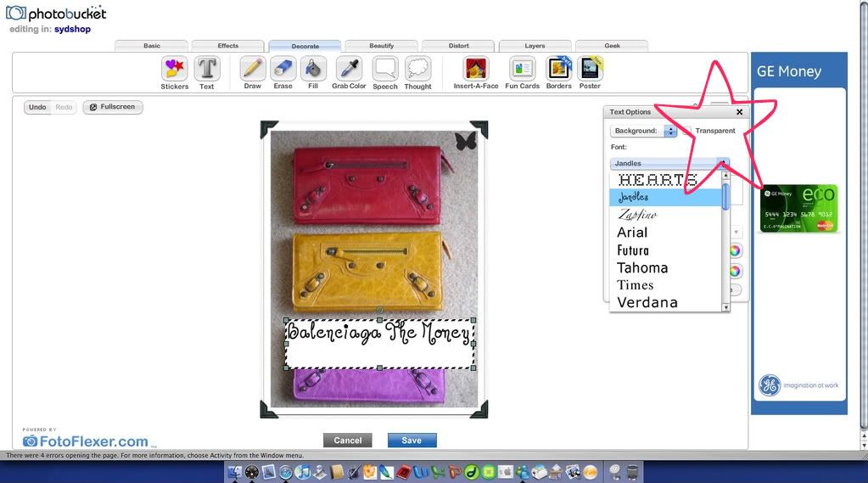
Task: Open the Background dropdown
Action: (643, 131)
